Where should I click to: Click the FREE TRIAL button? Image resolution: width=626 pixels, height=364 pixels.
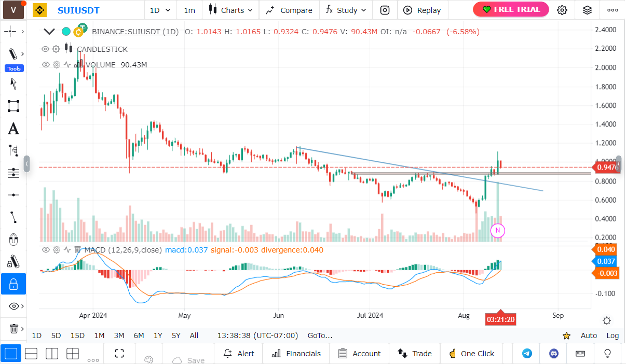[x=511, y=9]
